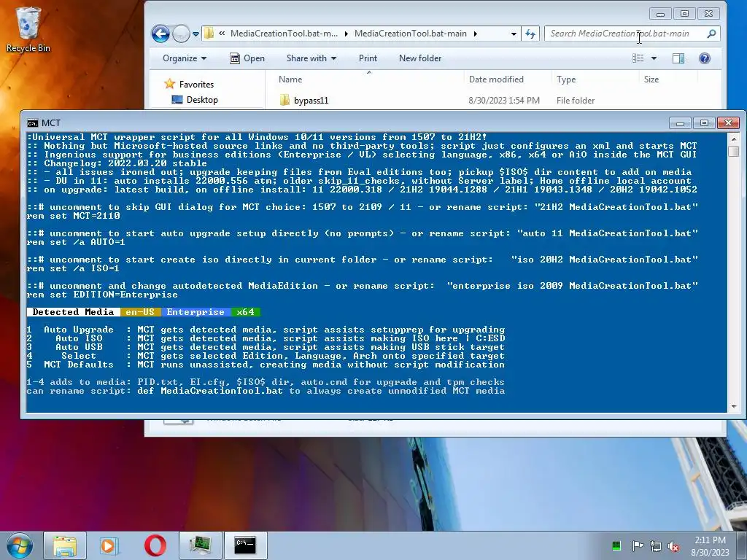Sort by the Size column header
747x560 pixels.
(x=651, y=79)
